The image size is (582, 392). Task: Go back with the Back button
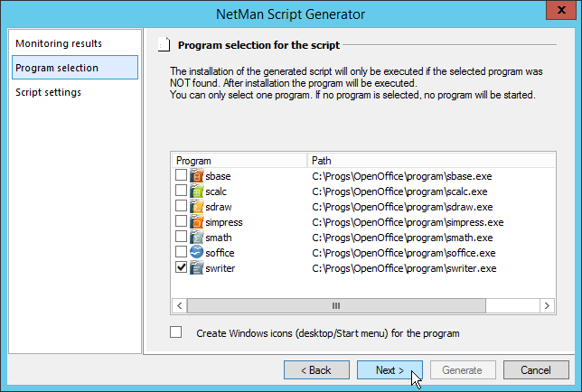tap(316, 370)
